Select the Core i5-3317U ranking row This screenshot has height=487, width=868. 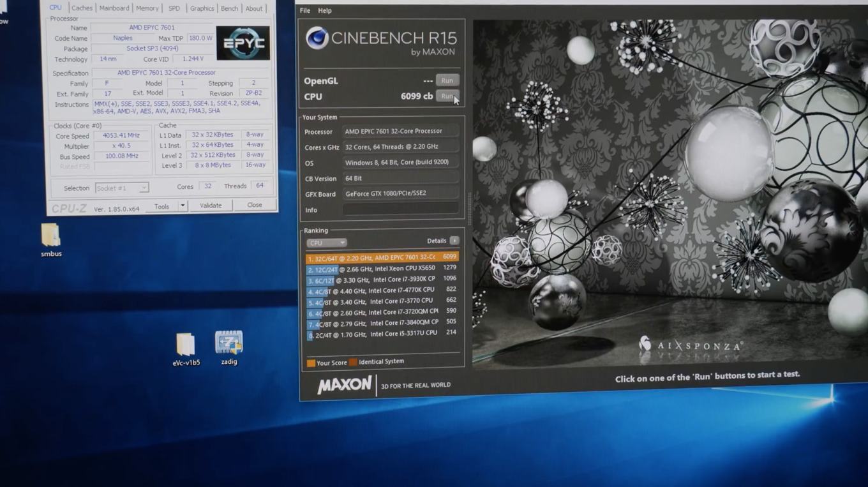pos(382,333)
